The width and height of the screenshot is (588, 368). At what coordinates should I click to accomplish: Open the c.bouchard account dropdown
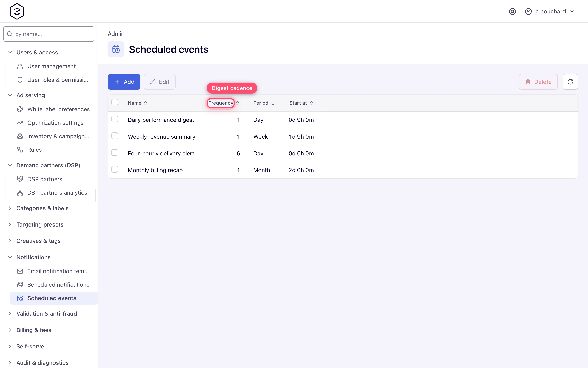click(x=550, y=11)
